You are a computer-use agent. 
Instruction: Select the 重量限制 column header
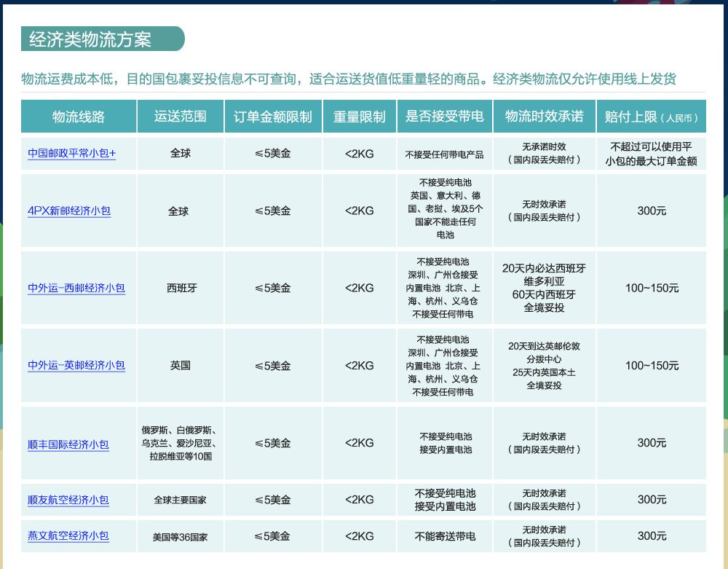(x=360, y=116)
